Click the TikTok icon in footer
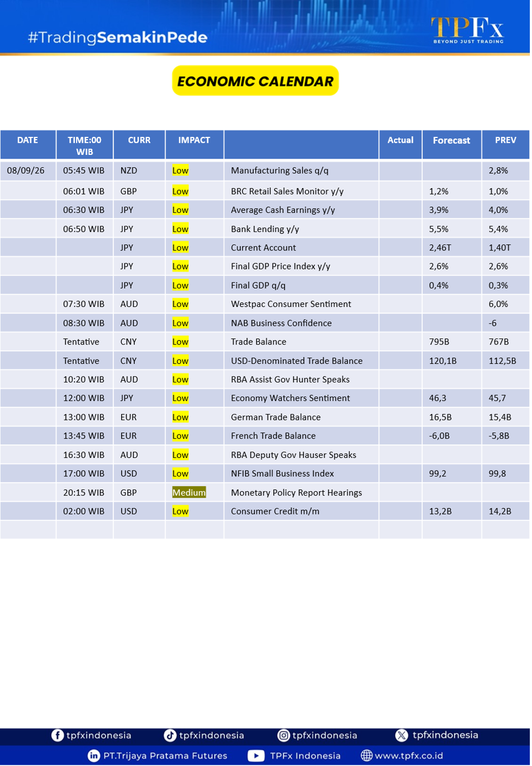 click(170, 735)
